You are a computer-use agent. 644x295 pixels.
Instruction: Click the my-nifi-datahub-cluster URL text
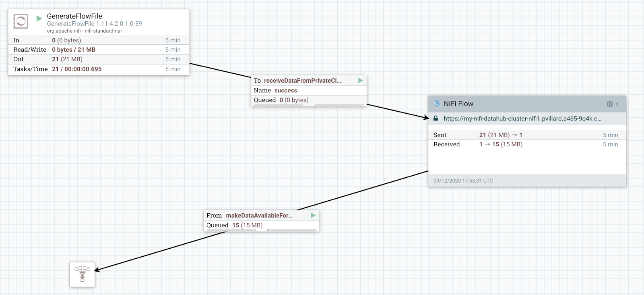click(522, 118)
